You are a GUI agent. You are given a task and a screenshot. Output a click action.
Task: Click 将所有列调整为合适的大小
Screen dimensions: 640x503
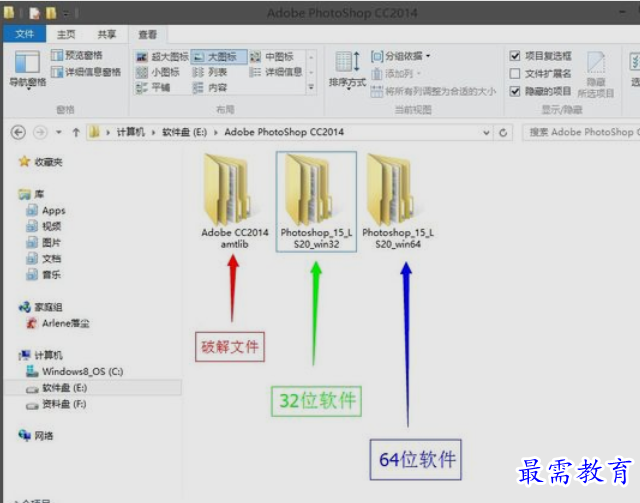click(x=433, y=91)
